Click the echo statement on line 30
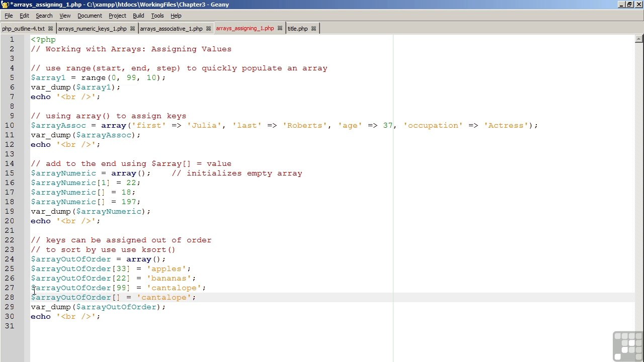The width and height of the screenshot is (644, 362). click(x=65, y=316)
